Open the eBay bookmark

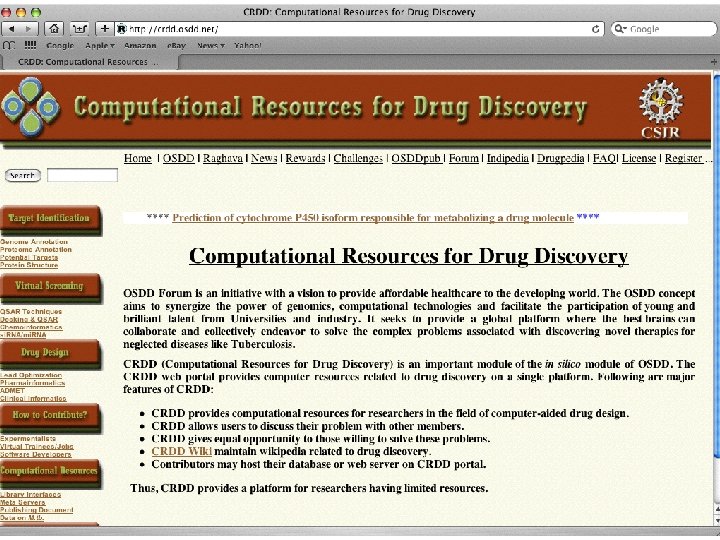coord(176,45)
